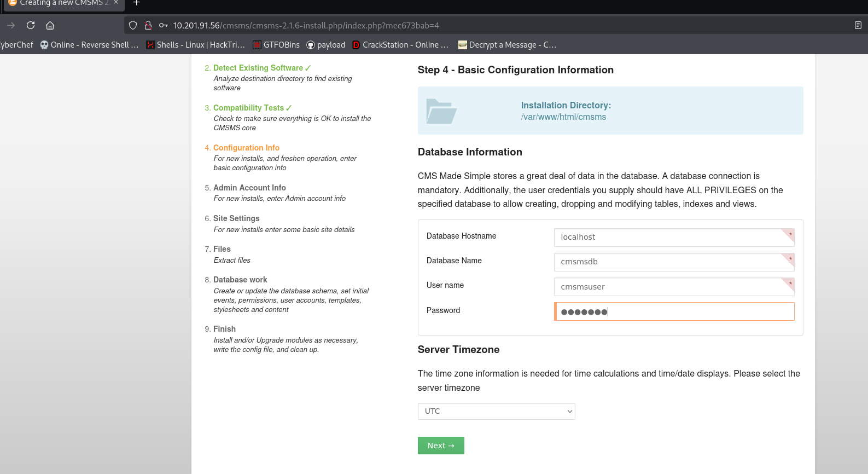Click the Database Name field
868x474 pixels.
point(674,262)
